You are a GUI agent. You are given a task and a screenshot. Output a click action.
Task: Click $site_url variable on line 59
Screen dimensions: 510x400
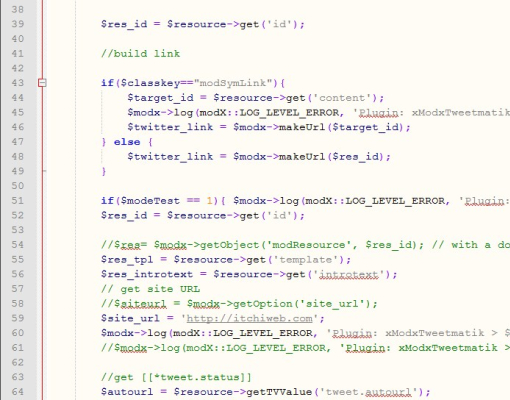(130, 318)
